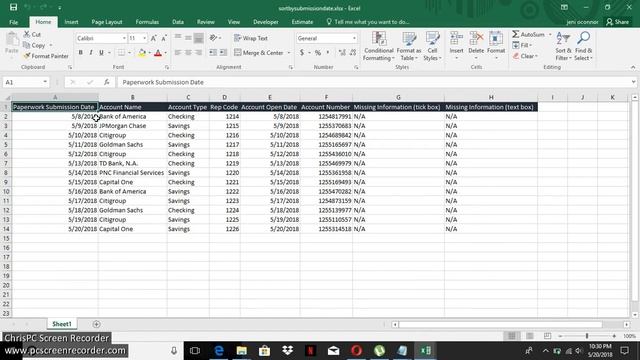The image size is (640, 360).
Task: Click Tell me what you want to do
Action: point(368,22)
